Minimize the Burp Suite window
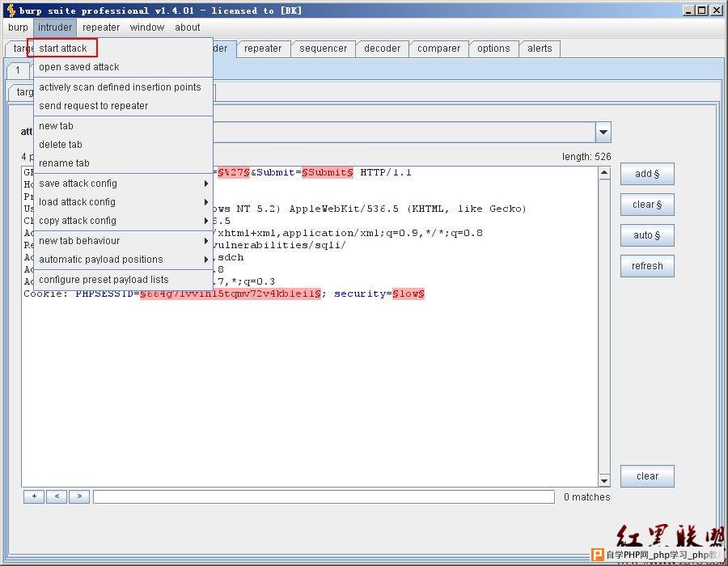728x566 pixels. tap(689, 11)
